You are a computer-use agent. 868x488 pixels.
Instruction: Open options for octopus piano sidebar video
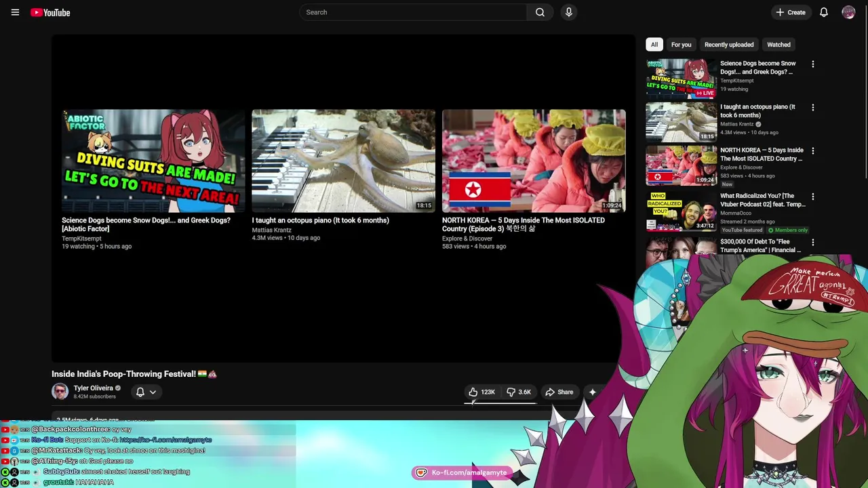(813, 108)
